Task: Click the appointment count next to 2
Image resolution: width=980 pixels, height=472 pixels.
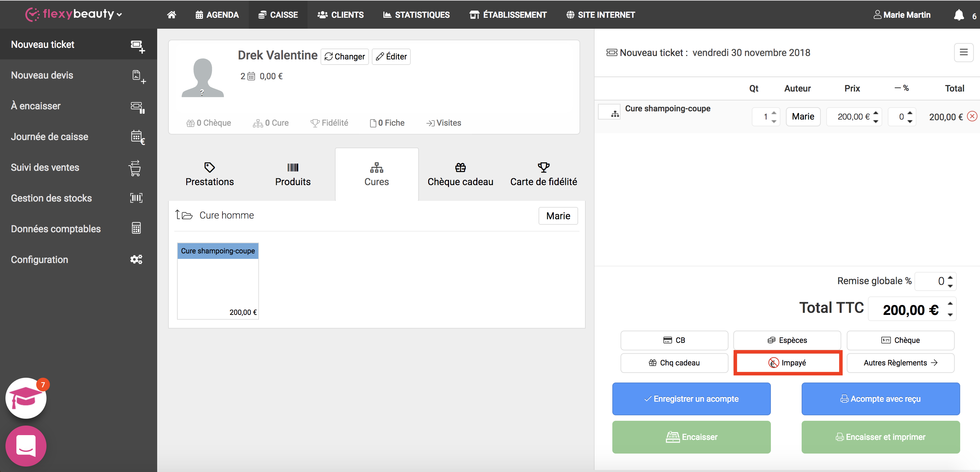Action: click(251, 77)
